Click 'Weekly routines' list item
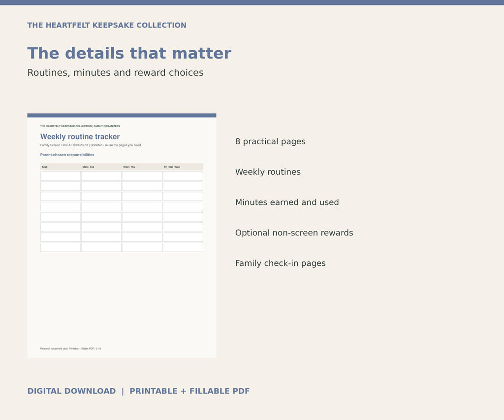Viewport: 504px width, 420px height. pos(268,172)
